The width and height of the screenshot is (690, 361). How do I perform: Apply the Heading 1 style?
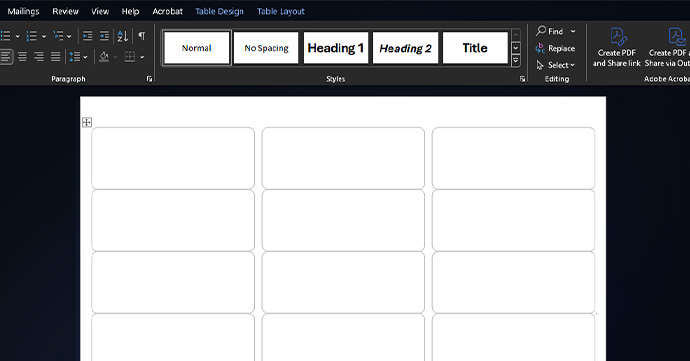(x=336, y=48)
